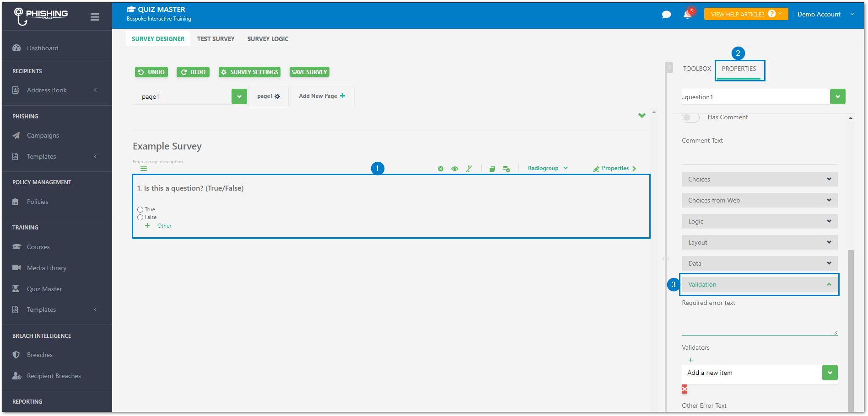Toggle the sidebar hamburger menu
This screenshot has width=868, height=416.
(95, 17)
